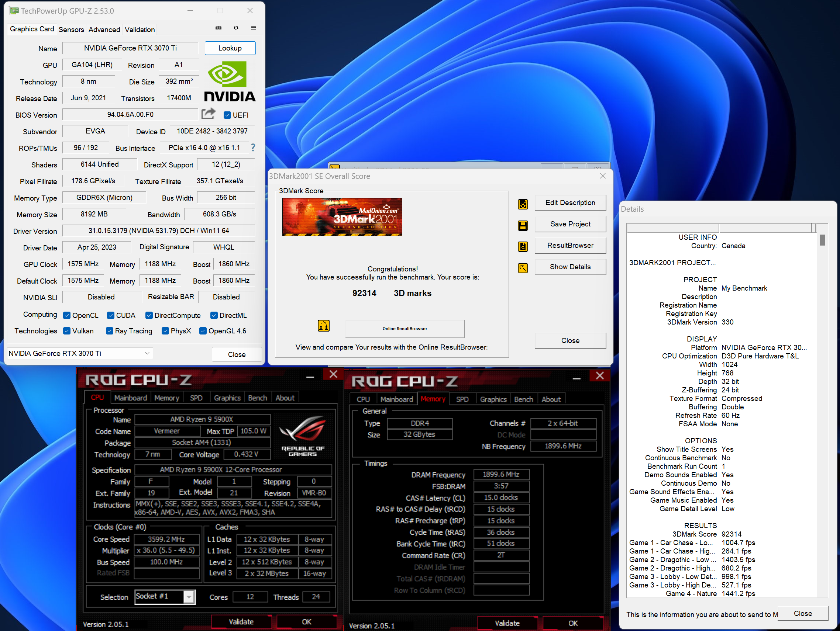Click Close in the 3DMark score dialog
The height and width of the screenshot is (631, 840).
pyautogui.click(x=570, y=340)
